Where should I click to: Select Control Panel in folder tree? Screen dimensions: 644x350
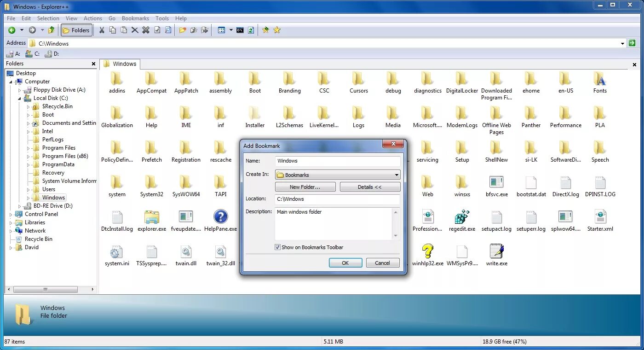click(41, 214)
